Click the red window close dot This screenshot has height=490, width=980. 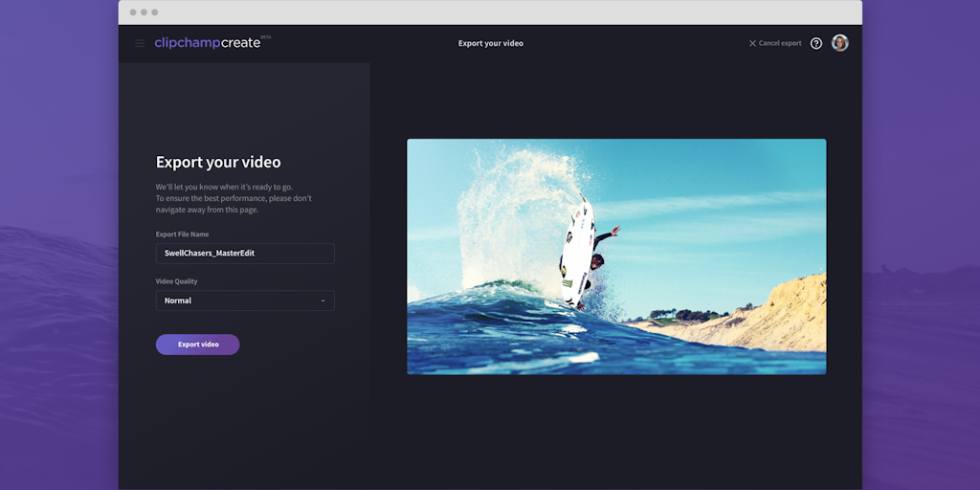(x=133, y=12)
